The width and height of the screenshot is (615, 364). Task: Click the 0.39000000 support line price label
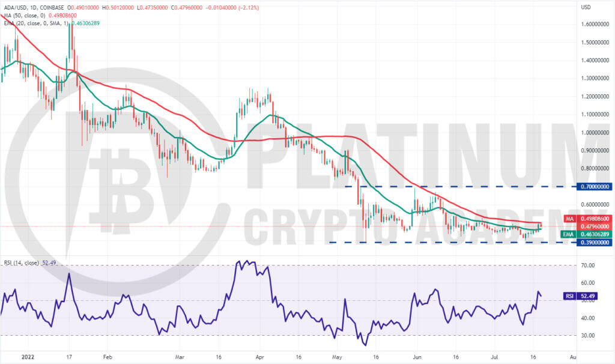tap(595, 243)
